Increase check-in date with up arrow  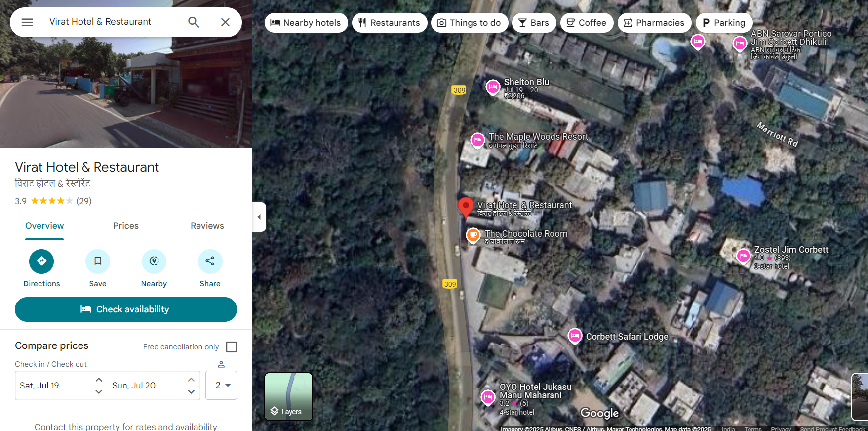click(99, 380)
